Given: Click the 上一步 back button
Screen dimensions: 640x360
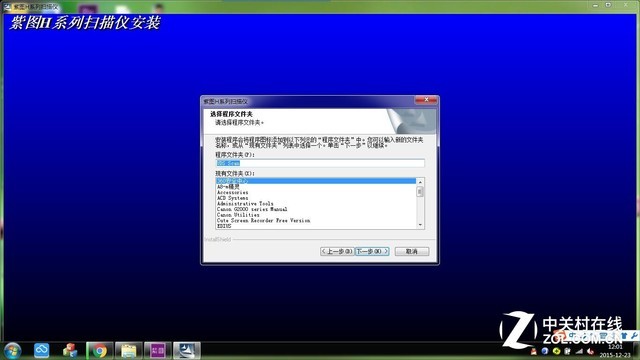Looking at the screenshot, I should (x=337, y=251).
